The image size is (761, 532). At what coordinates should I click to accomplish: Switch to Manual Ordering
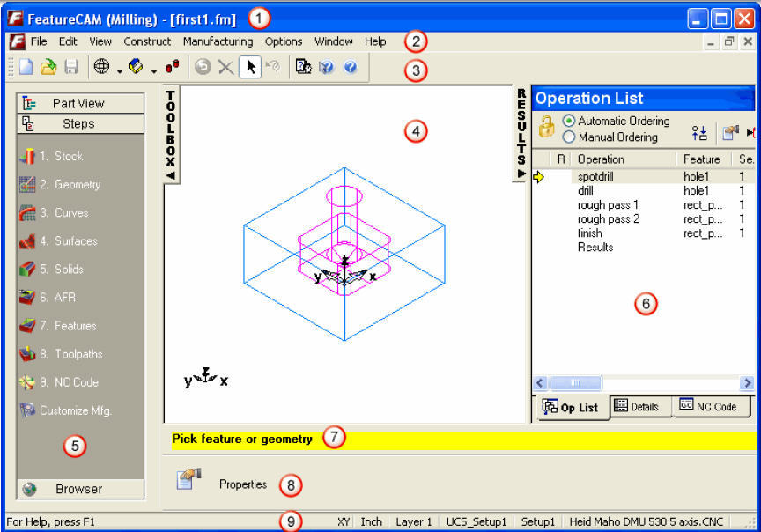pyautogui.click(x=567, y=135)
